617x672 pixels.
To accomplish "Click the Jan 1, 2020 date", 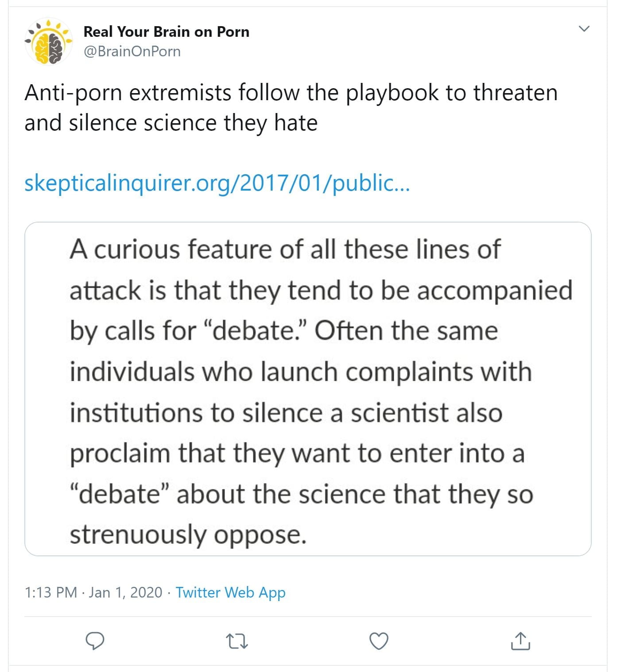I will click(125, 592).
